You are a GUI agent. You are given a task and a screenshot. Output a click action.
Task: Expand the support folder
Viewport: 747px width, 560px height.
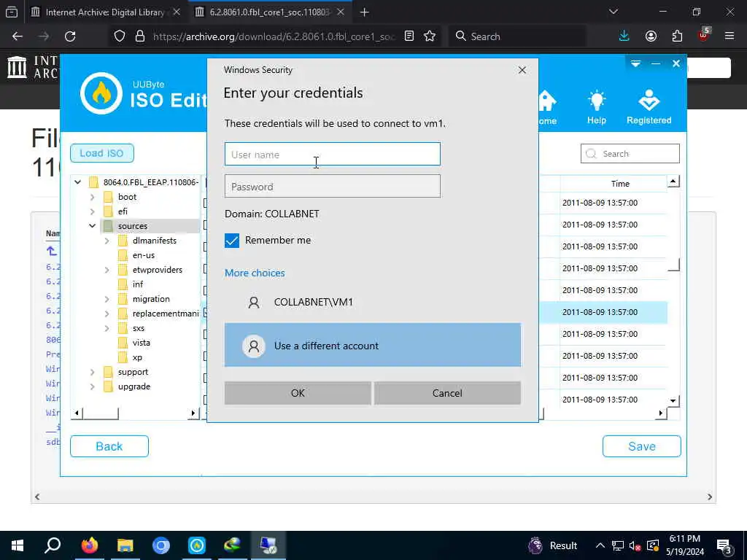(93, 372)
